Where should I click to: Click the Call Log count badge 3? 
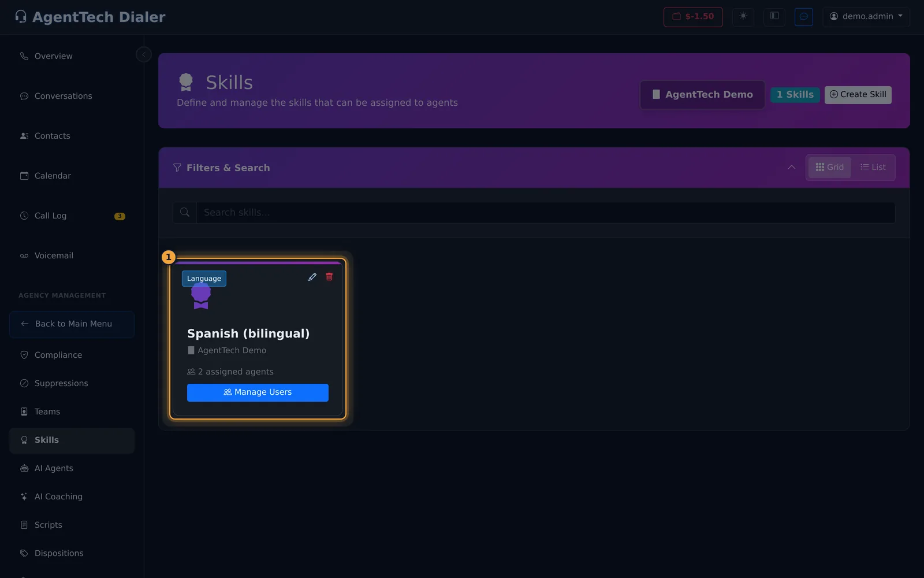(x=120, y=216)
